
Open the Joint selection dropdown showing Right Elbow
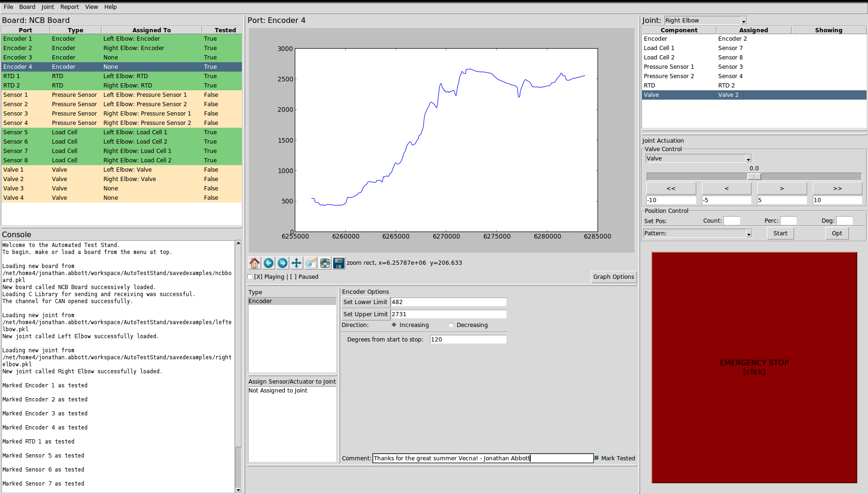[x=744, y=21]
